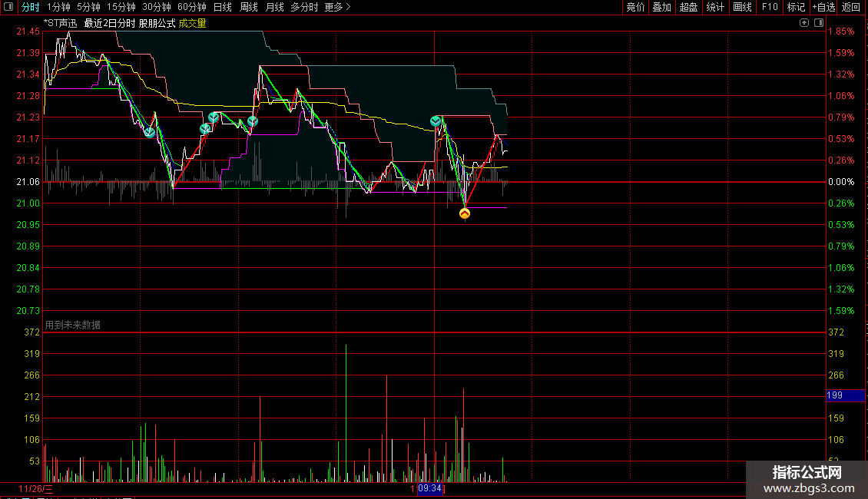Switch to the 1分钟 period
868x499 pixels.
58,7
